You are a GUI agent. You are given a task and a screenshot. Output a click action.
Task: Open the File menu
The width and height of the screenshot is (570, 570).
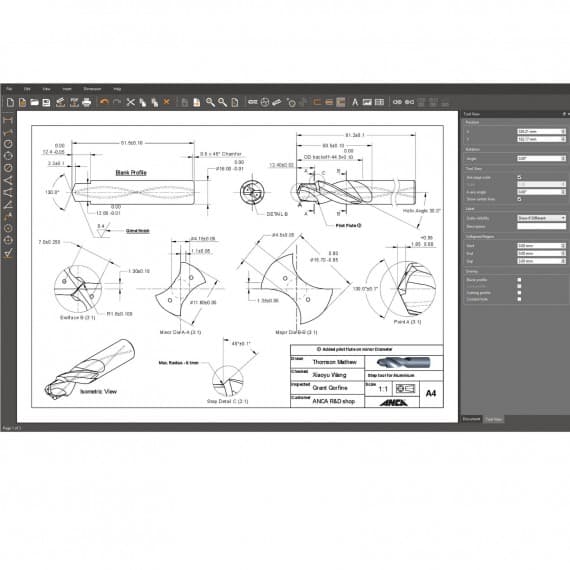[9, 89]
